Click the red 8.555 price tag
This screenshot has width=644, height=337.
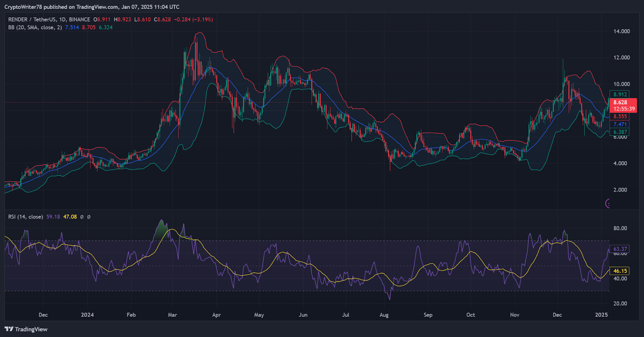[x=620, y=116]
